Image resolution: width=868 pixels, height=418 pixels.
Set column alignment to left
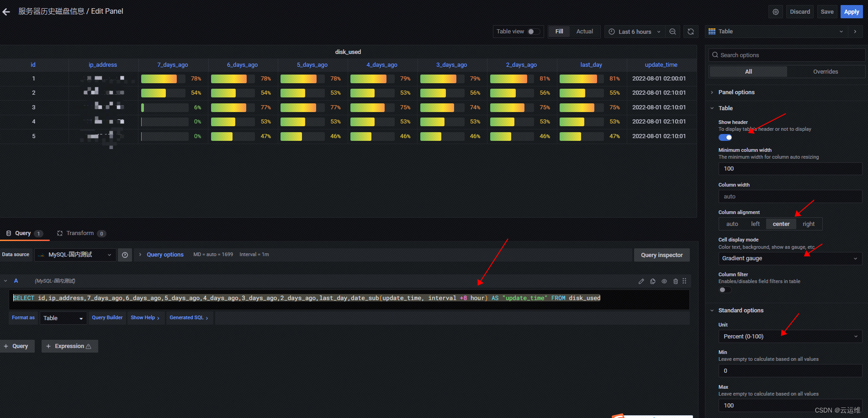click(755, 224)
